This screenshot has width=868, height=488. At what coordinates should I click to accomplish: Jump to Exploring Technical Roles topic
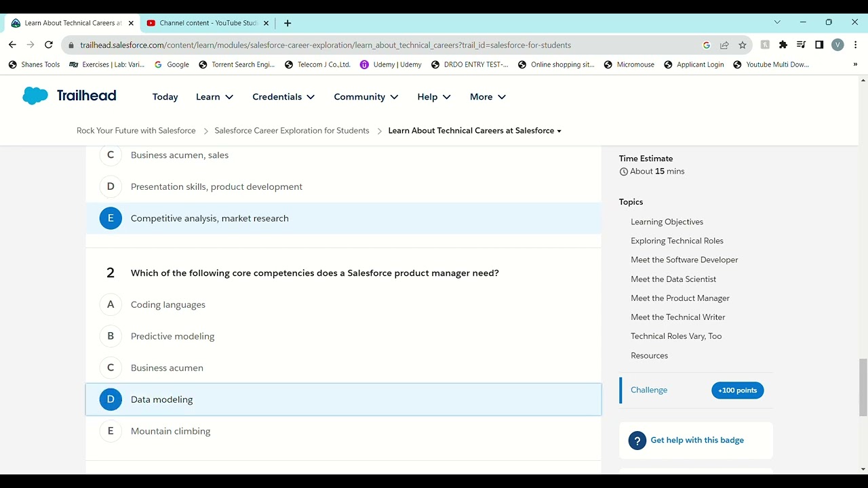pyautogui.click(x=677, y=241)
